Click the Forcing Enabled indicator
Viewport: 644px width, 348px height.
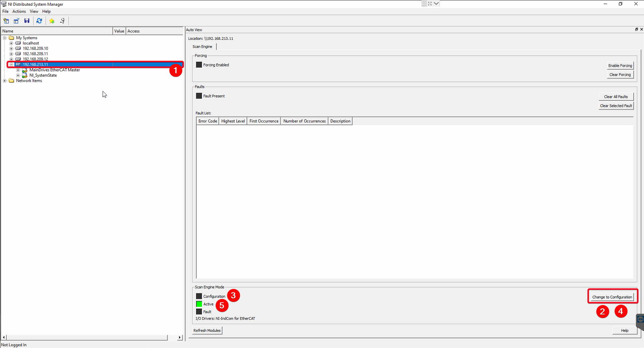(x=199, y=65)
